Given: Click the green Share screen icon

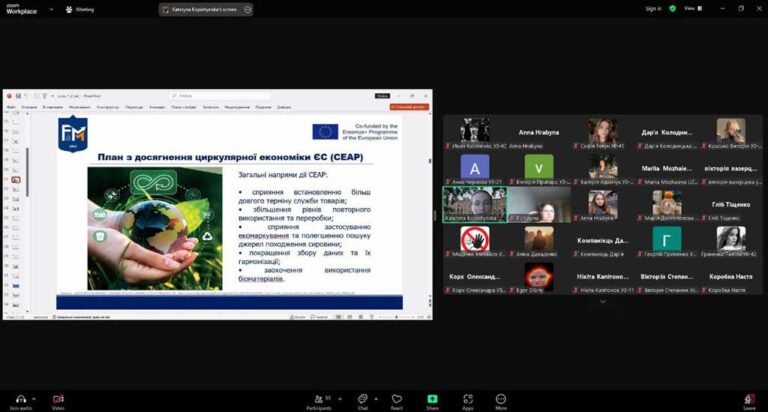Looking at the screenshot, I should pos(432,398).
